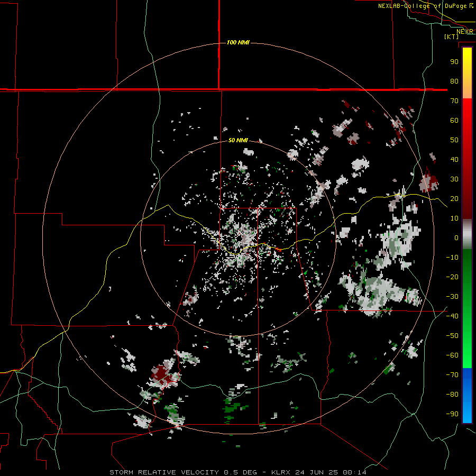Click the 10 value on velocity scale
Image resolution: width=476 pixels, height=476 pixels.
coord(454,218)
